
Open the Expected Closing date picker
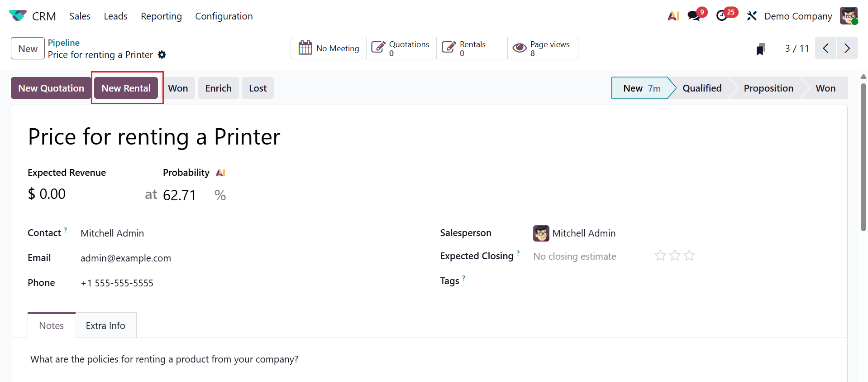point(574,256)
